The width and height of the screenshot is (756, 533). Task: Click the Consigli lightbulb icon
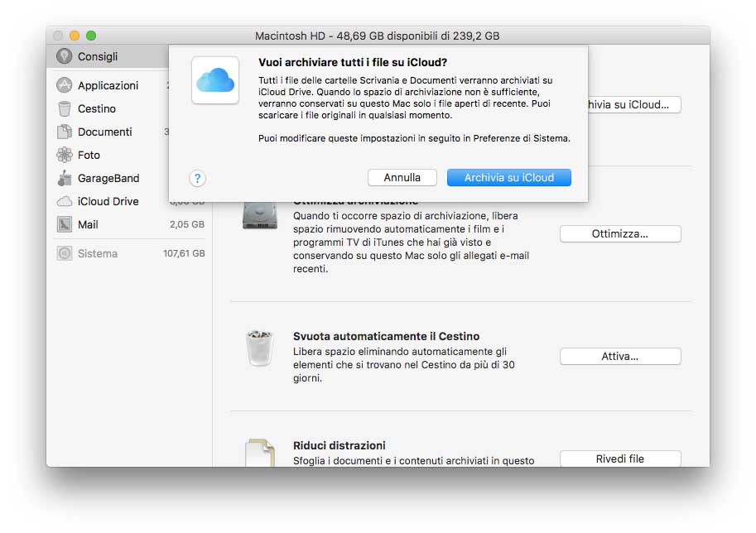pyautogui.click(x=64, y=56)
